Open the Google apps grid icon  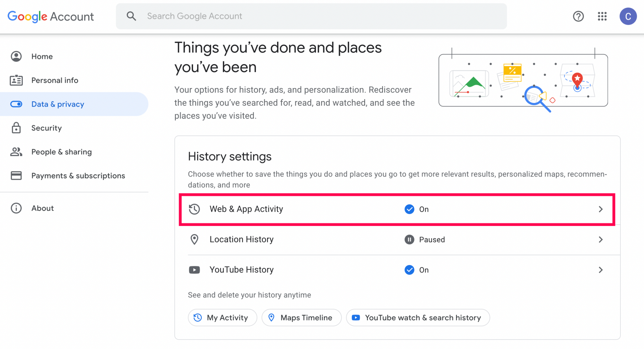[x=602, y=16]
